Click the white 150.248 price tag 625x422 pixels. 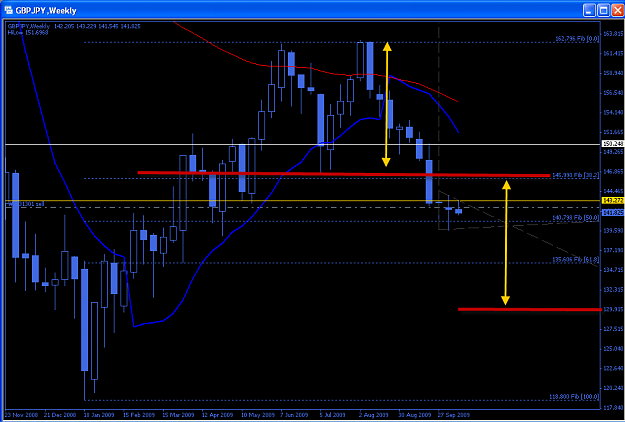coord(613,143)
